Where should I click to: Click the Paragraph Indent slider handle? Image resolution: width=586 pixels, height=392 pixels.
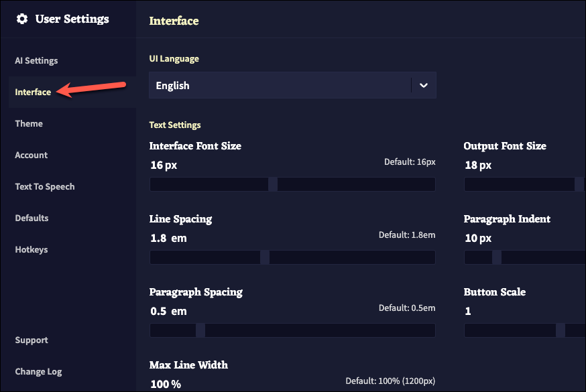tap(497, 257)
